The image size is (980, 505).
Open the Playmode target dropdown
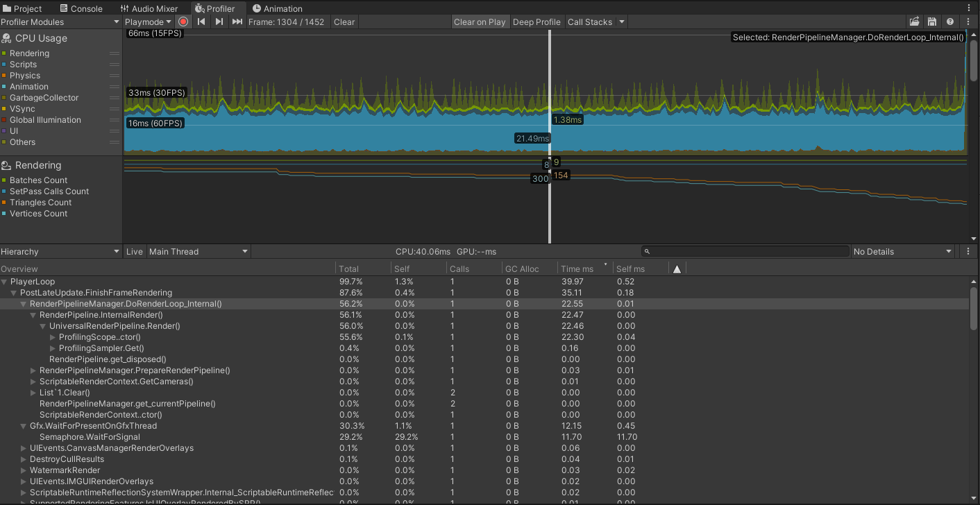149,22
